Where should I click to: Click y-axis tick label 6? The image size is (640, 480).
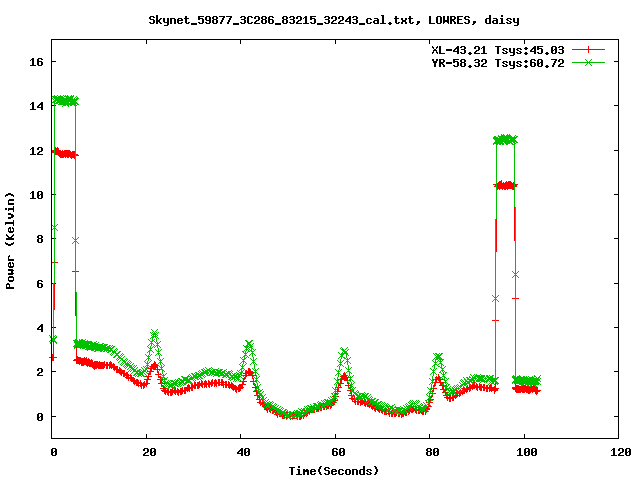(40, 284)
